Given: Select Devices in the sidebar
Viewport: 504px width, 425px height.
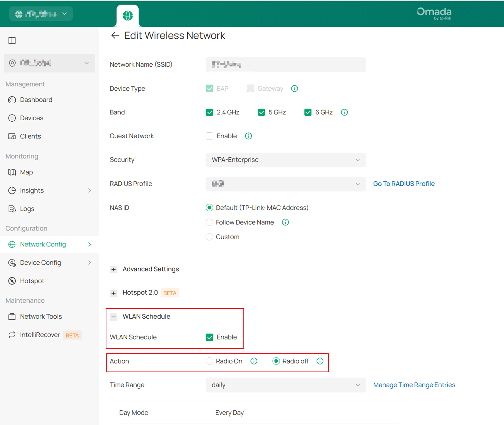Looking at the screenshot, I should tap(32, 118).
